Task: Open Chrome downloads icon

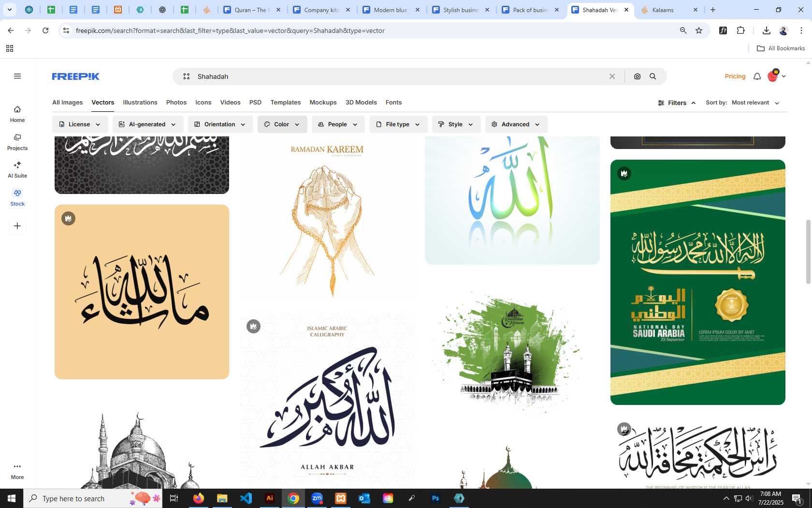Action: (766, 30)
